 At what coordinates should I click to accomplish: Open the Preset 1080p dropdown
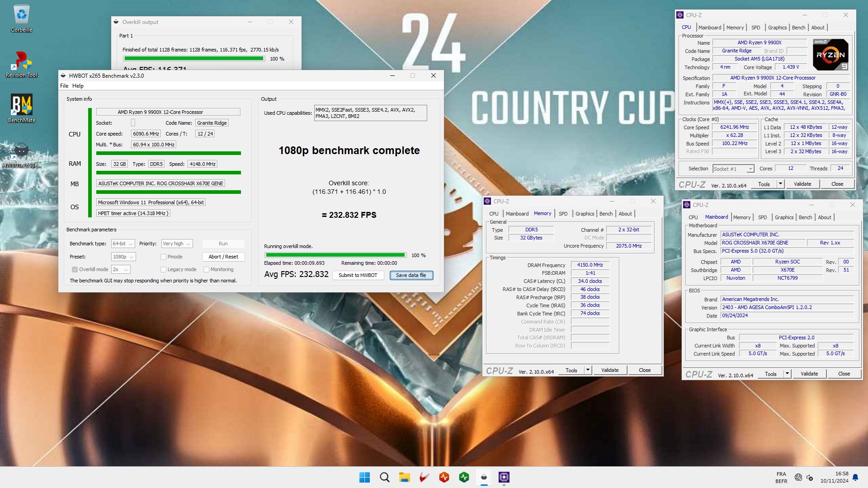(x=123, y=257)
